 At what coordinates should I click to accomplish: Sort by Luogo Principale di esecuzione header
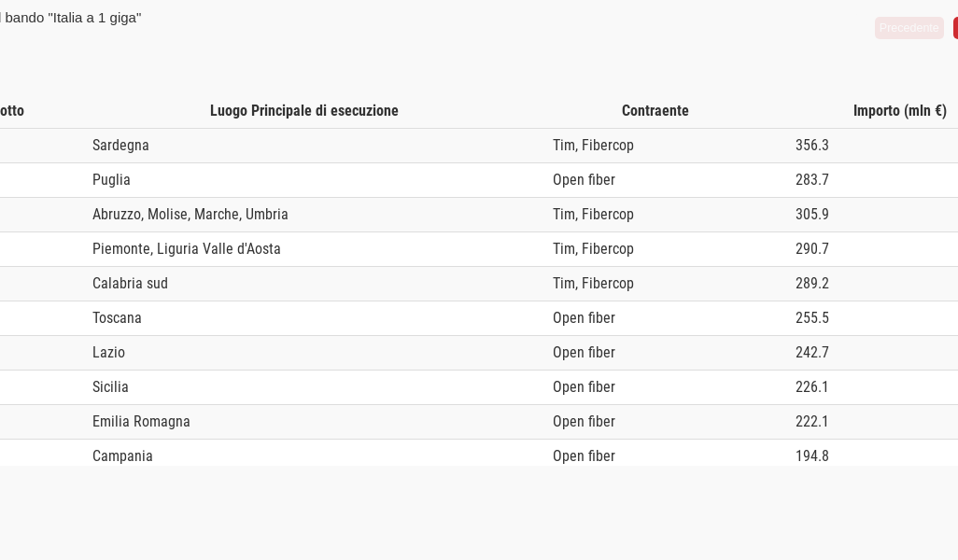[x=303, y=111]
